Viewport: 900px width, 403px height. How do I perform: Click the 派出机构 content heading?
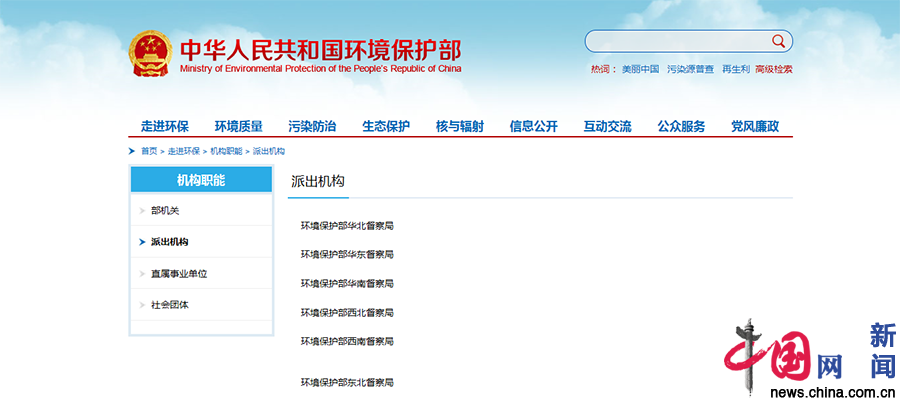[318, 181]
